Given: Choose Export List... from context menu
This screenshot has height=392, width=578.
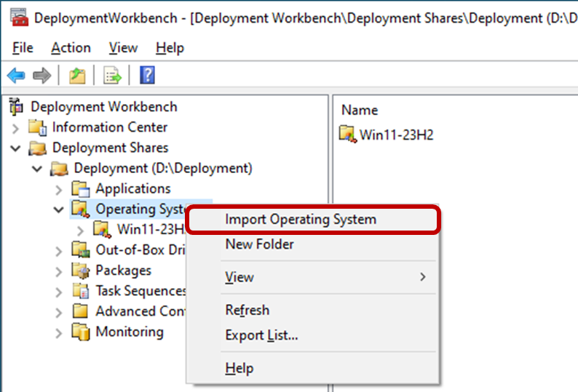Looking at the screenshot, I should pos(261,335).
